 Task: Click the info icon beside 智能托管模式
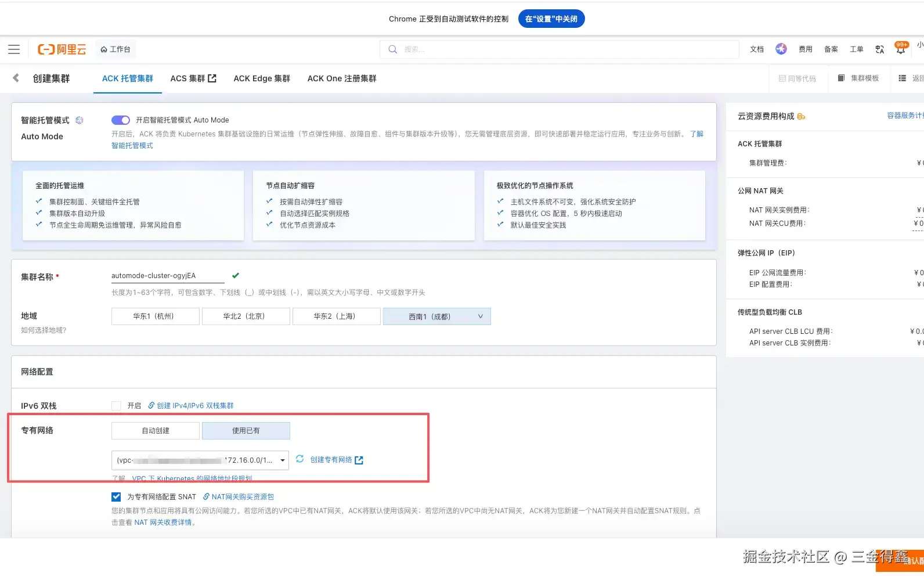point(80,120)
